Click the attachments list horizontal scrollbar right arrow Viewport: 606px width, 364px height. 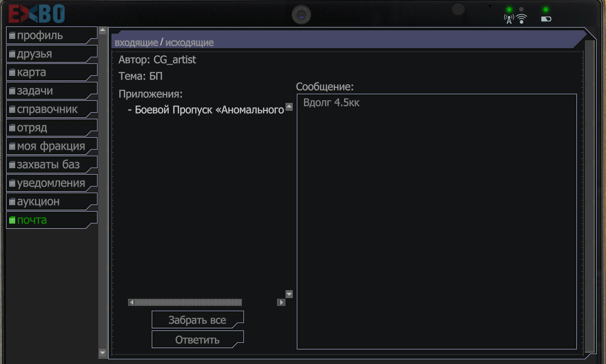(281, 302)
